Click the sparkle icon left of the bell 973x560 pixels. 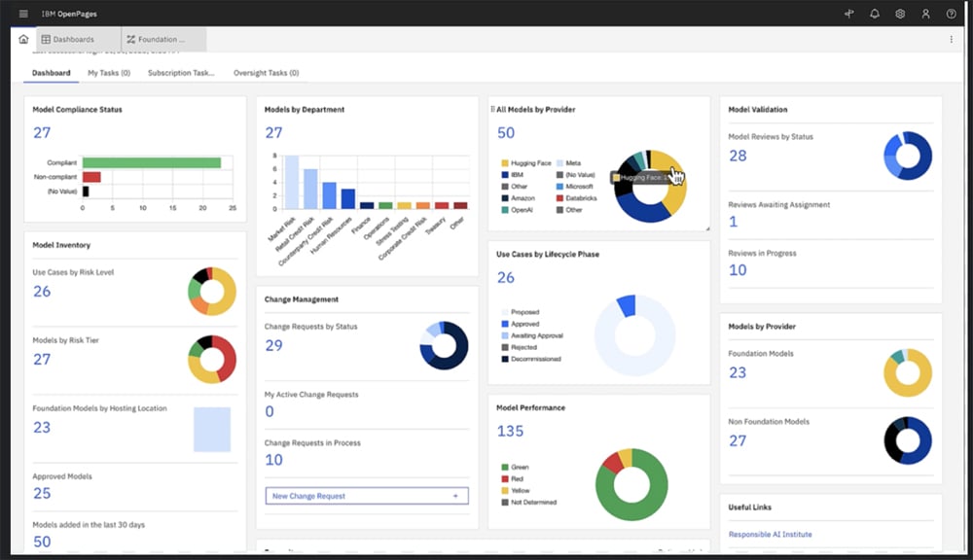[x=848, y=14]
